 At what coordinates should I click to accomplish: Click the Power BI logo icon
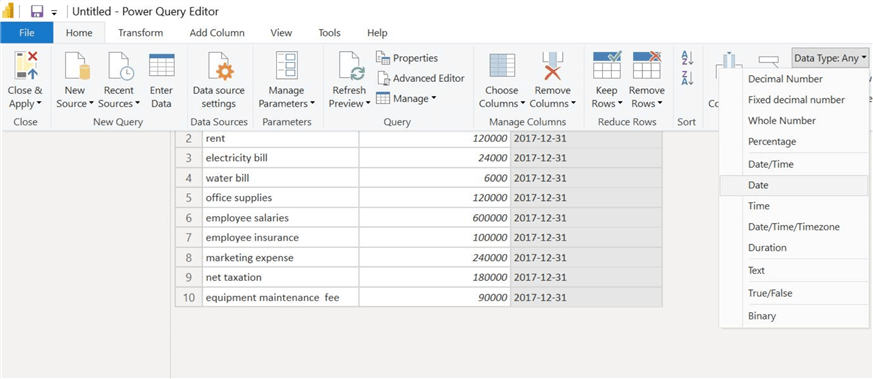pos(8,11)
